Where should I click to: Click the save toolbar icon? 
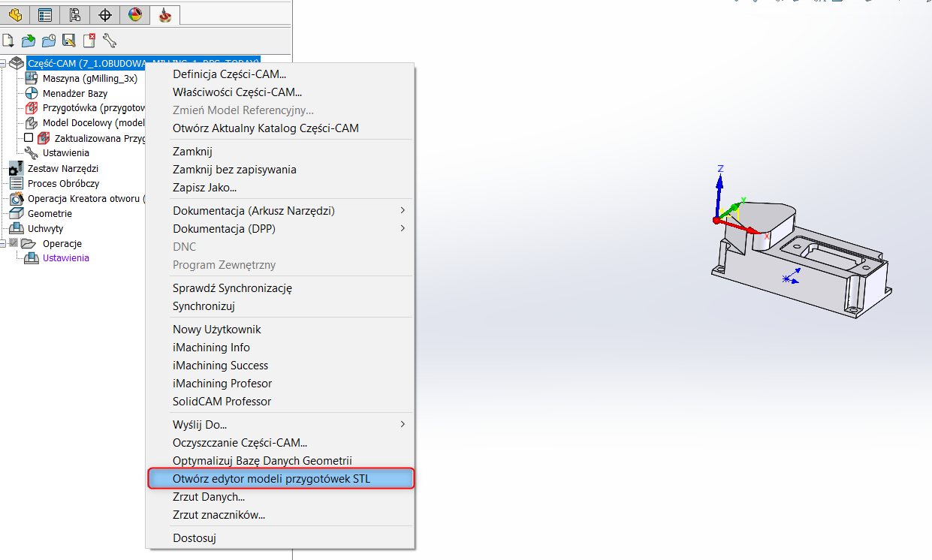pyautogui.click(x=69, y=41)
